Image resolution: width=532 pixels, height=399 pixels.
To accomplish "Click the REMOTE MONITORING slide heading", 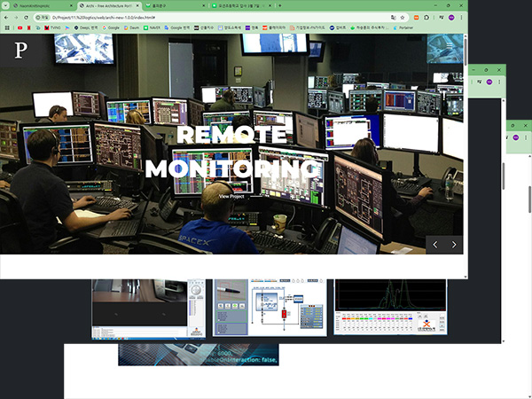I will tap(232, 152).
